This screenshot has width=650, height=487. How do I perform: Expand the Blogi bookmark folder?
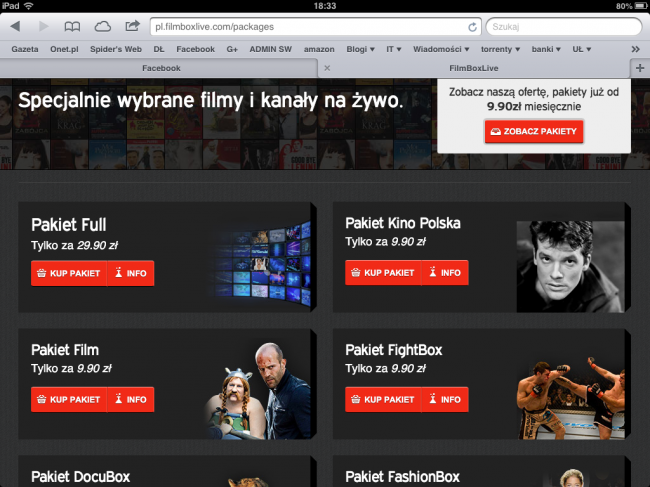(x=360, y=49)
